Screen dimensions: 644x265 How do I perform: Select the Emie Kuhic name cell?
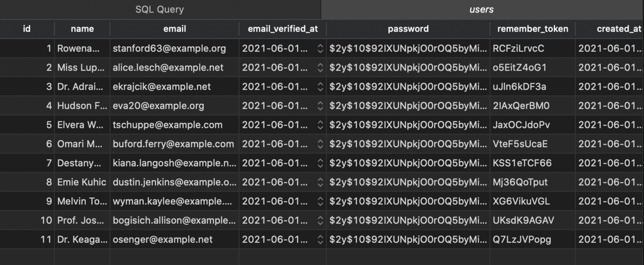coord(82,182)
